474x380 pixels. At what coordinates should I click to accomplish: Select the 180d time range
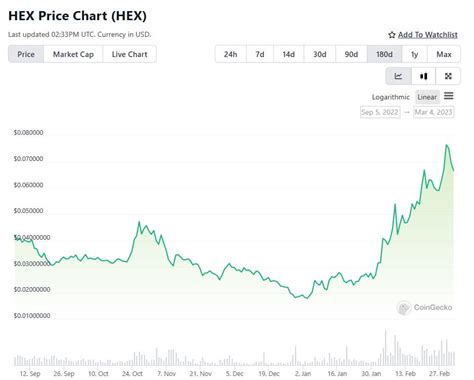[384, 54]
